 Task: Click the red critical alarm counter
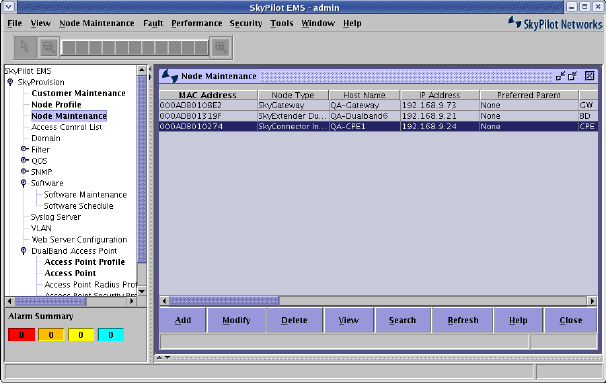21,335
